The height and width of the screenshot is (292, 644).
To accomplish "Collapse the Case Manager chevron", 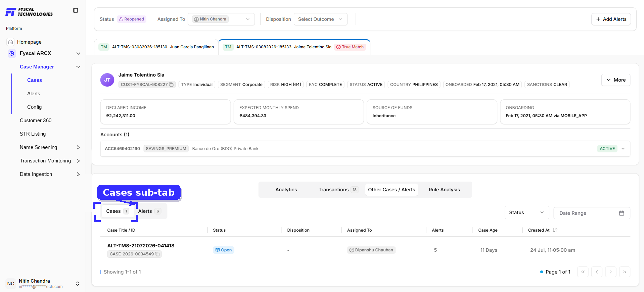I will [78, 67].
